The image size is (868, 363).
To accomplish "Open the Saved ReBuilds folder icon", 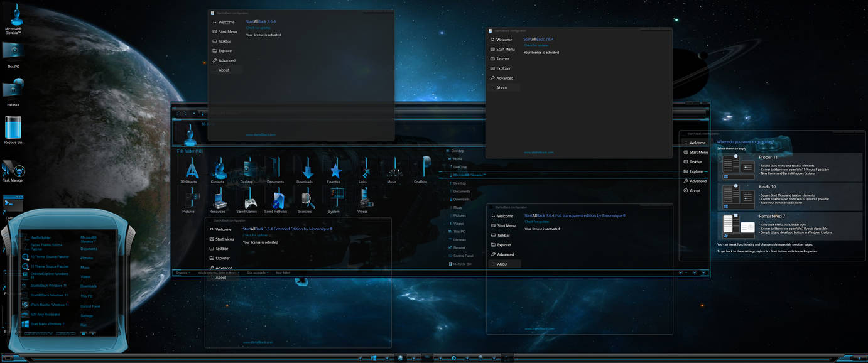I will (x=276, y=198).
